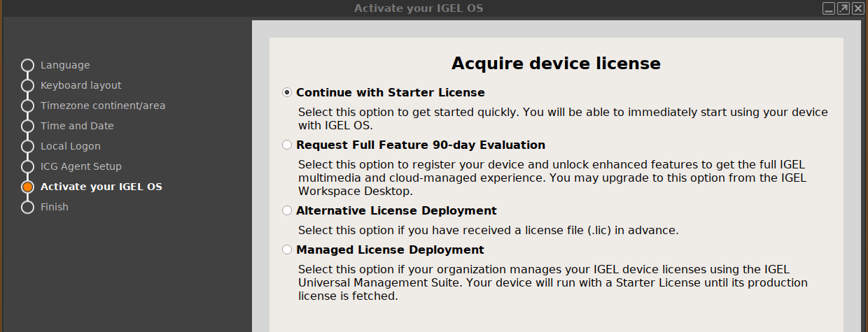Open the Keyboard layout step text label
Image resolution: width=868 pixels, height=332 pixels.
click(x=80, y=85)
